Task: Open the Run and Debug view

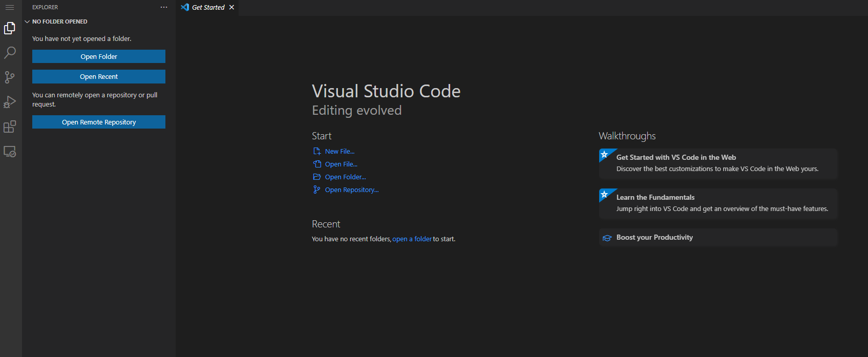Action: pyautogui.click(x=10, y=102)
